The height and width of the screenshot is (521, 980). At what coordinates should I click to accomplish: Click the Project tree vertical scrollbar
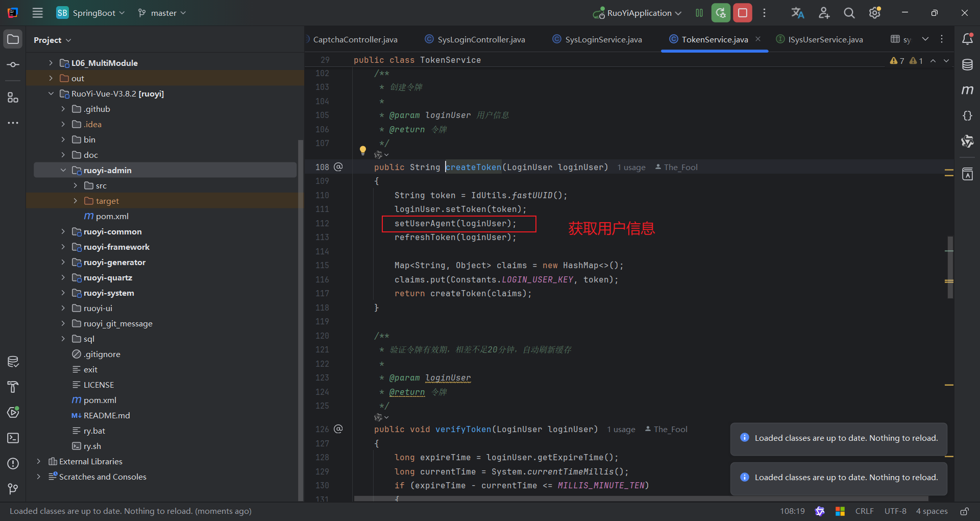click(301, 320)
